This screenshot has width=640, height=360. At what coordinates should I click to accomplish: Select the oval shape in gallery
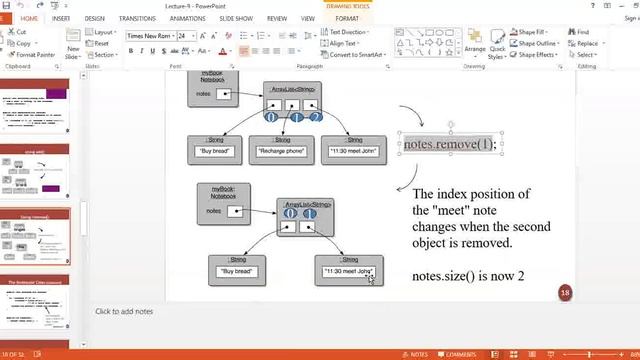click(439, 32)
